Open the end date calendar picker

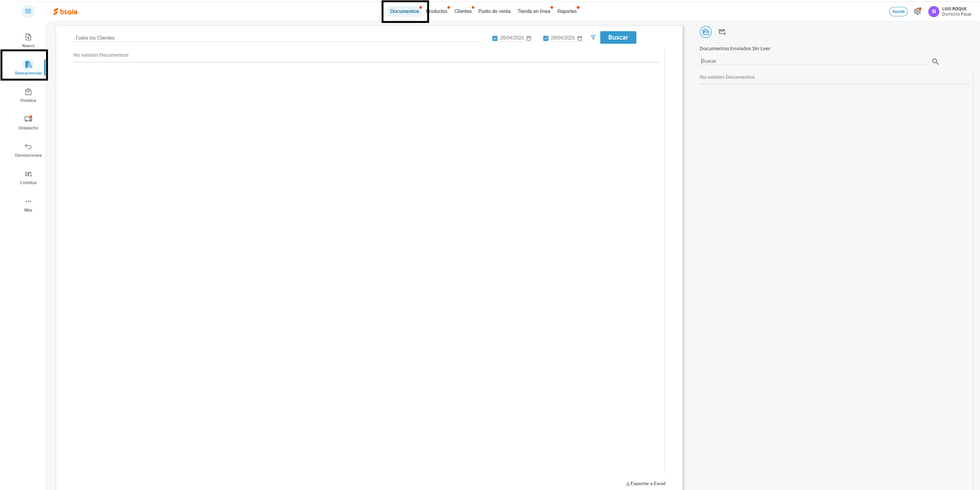[x=579, y=38]
